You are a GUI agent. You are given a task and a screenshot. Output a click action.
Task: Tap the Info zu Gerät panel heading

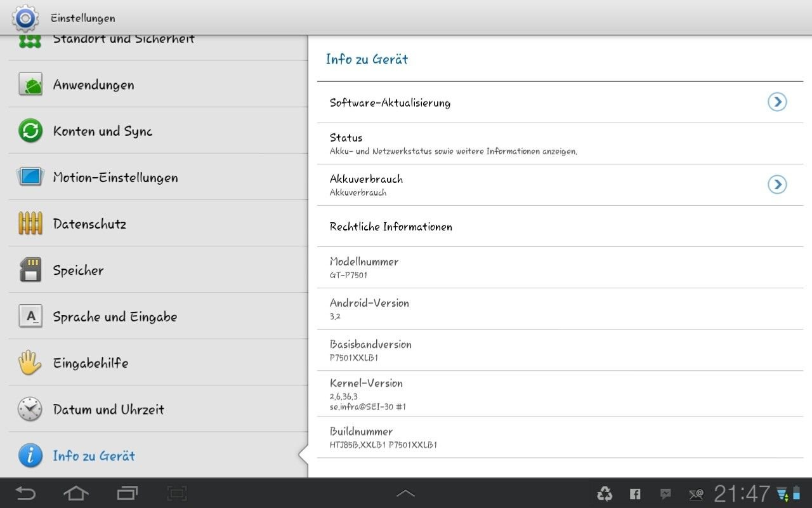tap(367, 59)
